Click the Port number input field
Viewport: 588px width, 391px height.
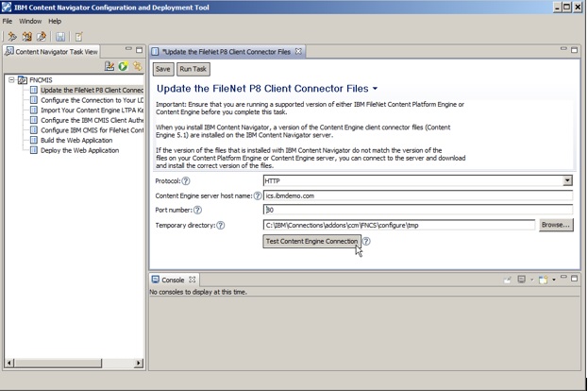click(x=418, y=210)
